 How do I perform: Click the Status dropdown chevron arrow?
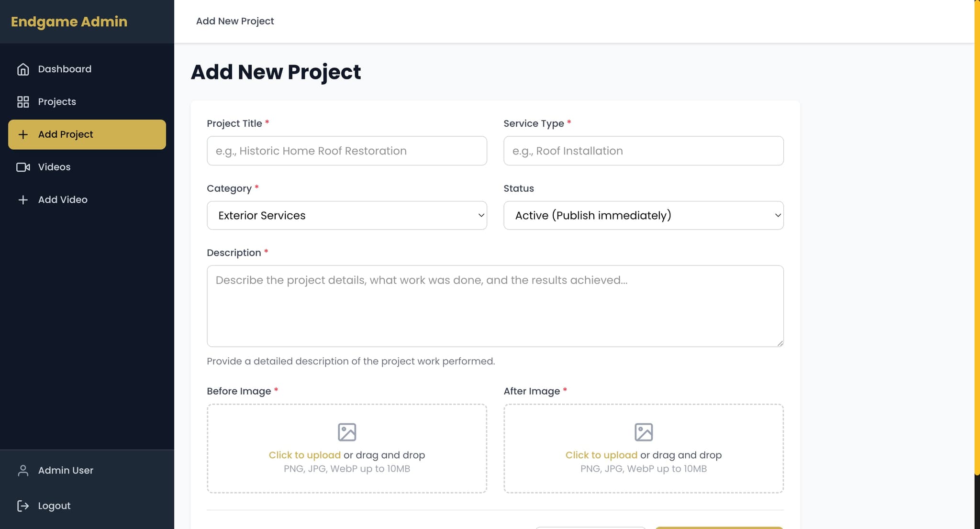[x=778, y=215]
